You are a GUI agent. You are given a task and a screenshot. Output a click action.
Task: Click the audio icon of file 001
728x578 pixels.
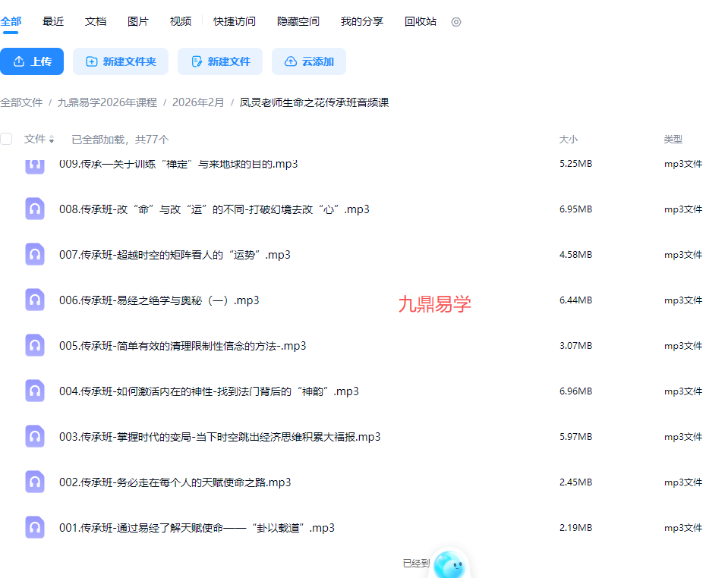pos(34,528)
